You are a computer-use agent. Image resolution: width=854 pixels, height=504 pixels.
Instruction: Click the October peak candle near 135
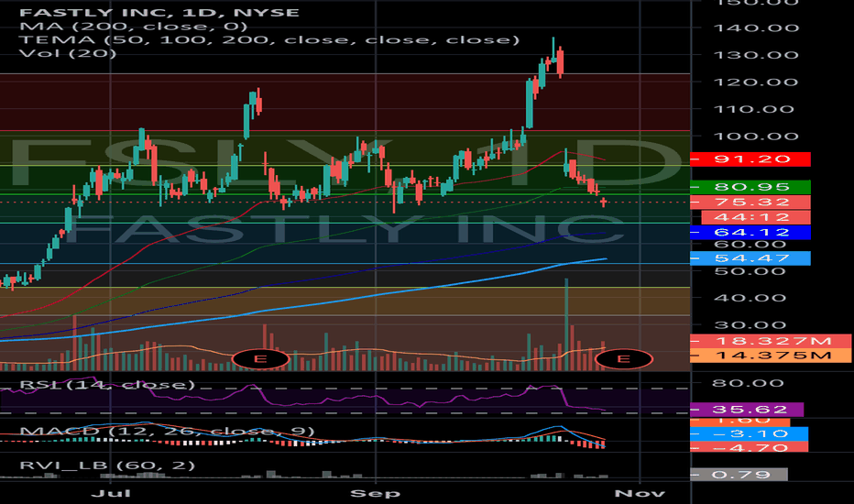553,50
